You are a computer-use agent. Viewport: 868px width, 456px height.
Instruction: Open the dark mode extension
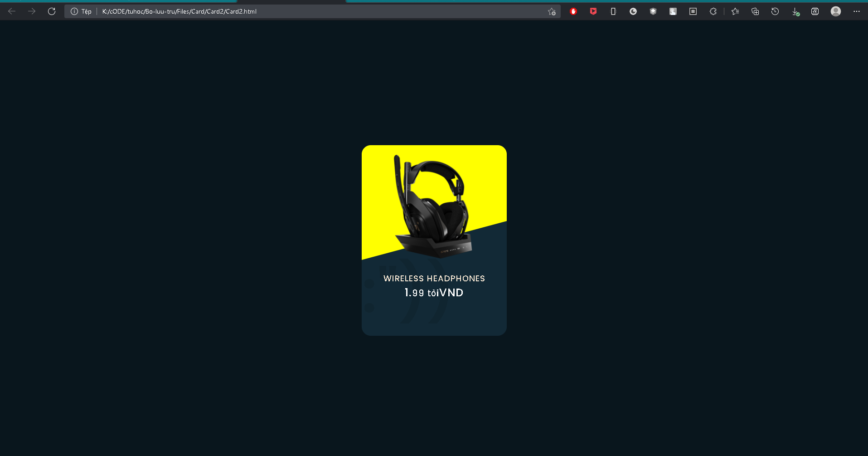coord(633,11)
